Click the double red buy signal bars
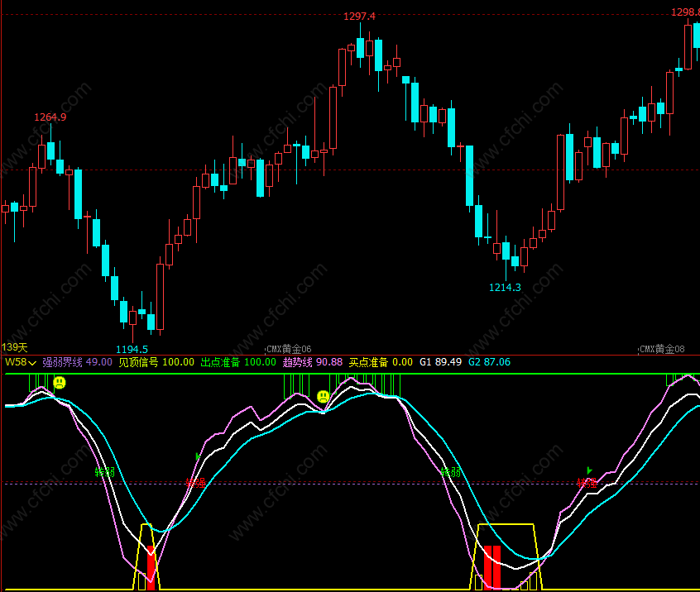700x592 pixels. (492, 567)
